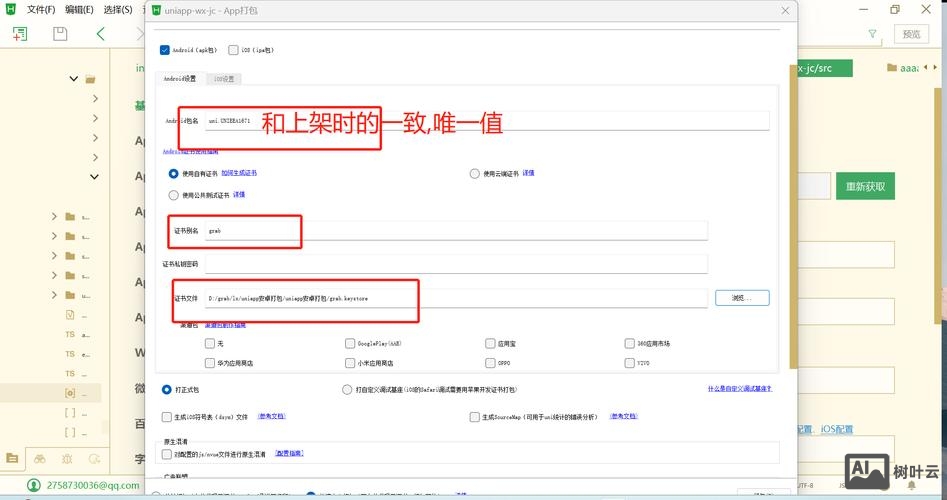Click the 证书私钥密码 input field

click(x=455, y=264)
